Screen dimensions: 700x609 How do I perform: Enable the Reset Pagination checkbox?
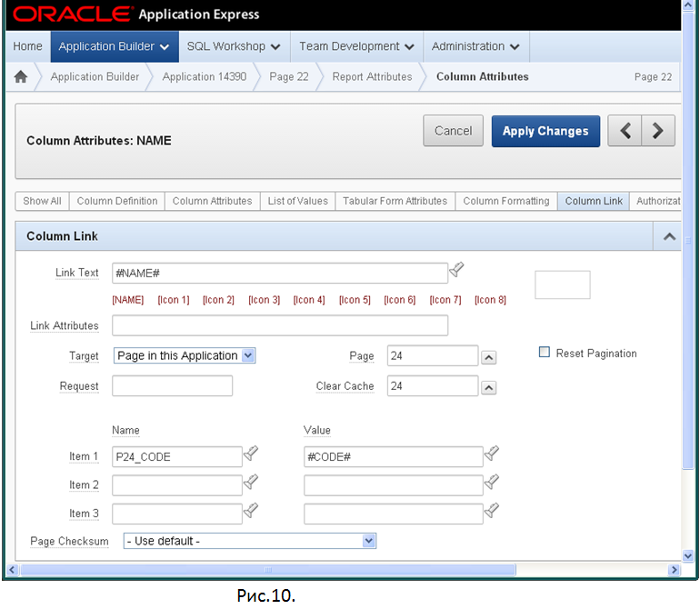click(545, 353)
